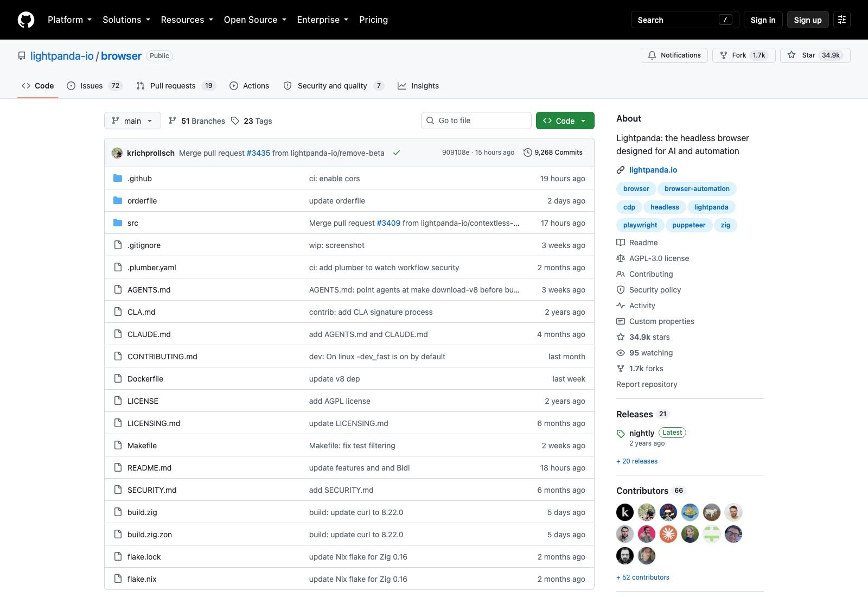
Task: Open the AGPL-3.0 license link
Action: click(653, 258)
